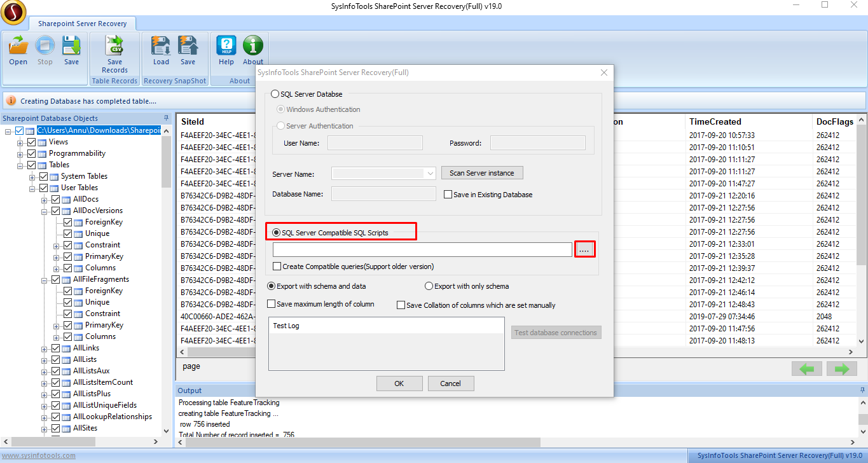
Task: Open the Help icon
Action: tap(226, 46)
